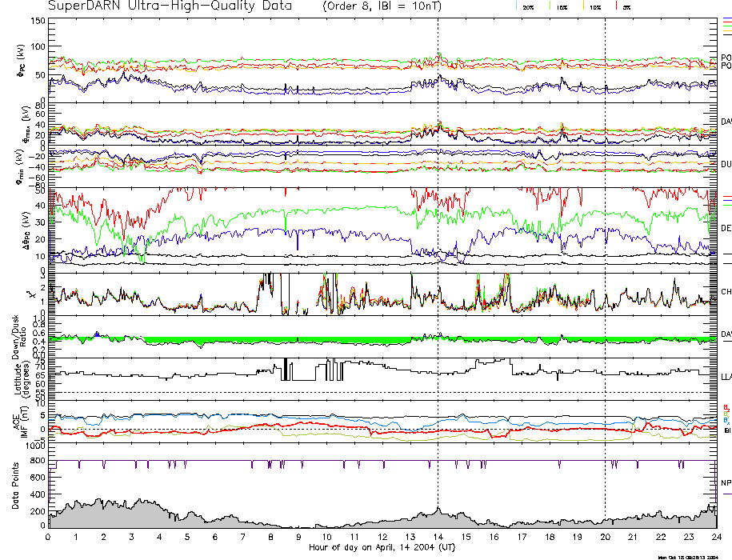
Task: Click the 30 tick on ΔΦPC axis
Action: [x=41, y=222]
